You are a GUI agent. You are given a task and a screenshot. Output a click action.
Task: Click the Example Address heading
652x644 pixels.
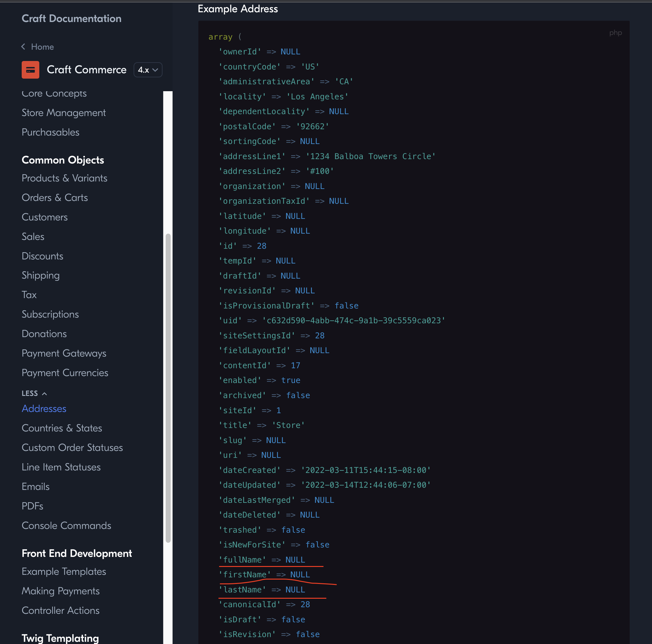238,9
